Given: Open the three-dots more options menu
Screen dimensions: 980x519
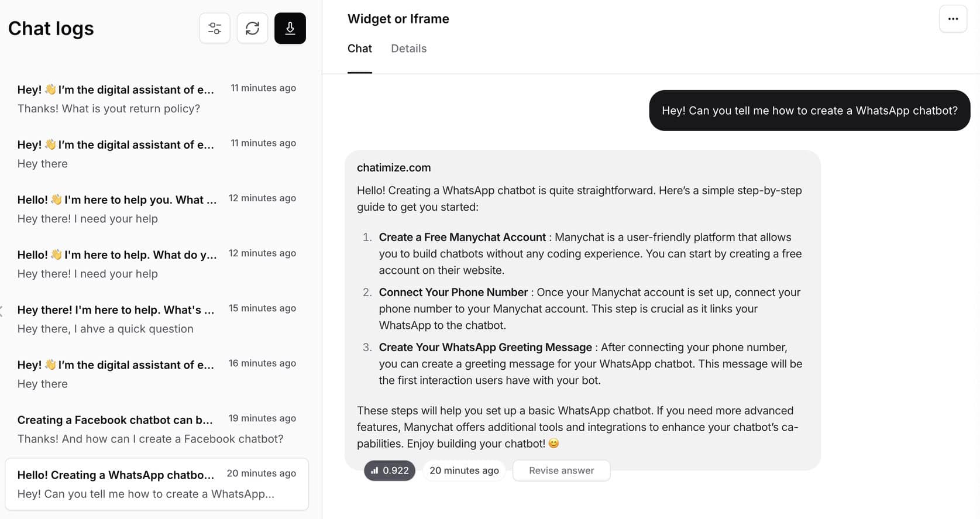Looking at the screenshot, I should (x=953, y=19).
